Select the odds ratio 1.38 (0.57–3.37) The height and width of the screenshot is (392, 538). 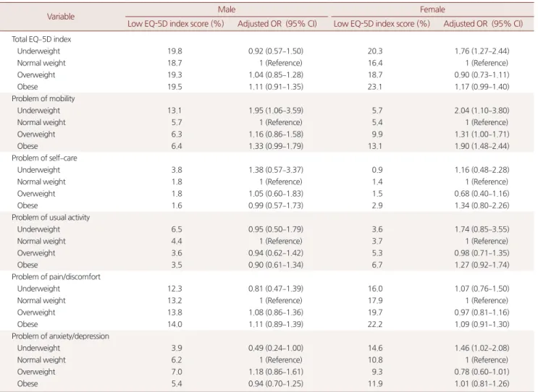(276, 170)
